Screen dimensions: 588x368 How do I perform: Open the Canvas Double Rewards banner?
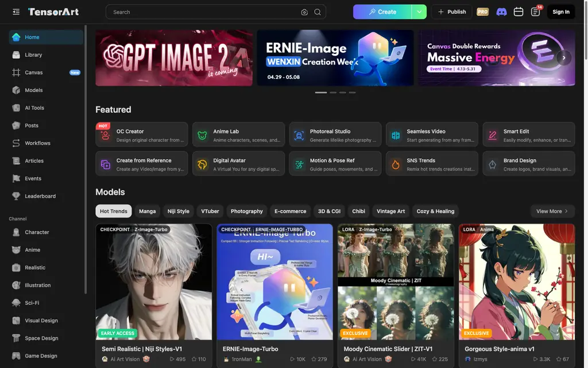tap(497, 58)
